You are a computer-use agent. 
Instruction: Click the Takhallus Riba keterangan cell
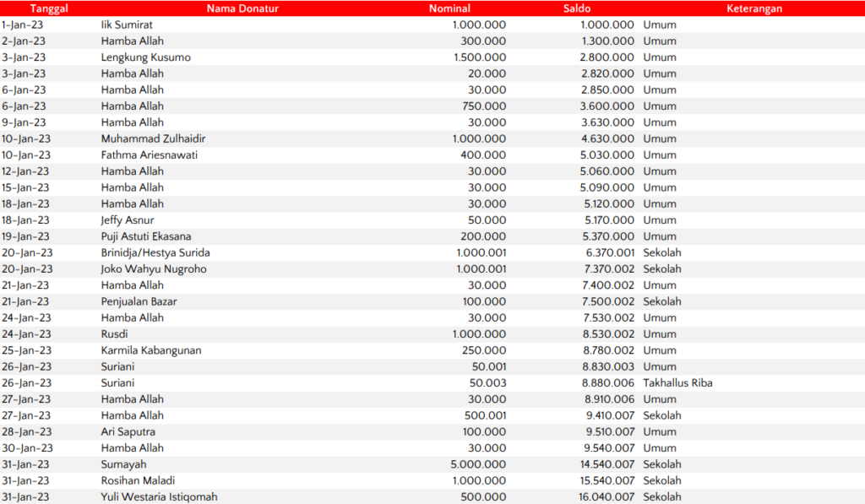pyautogui.click(x=677, y=382)
